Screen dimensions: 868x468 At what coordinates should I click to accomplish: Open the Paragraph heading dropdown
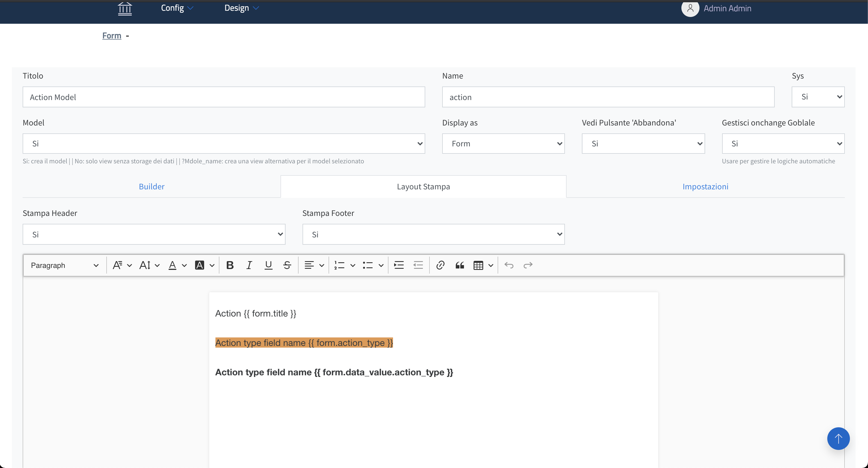pos(64,265)
